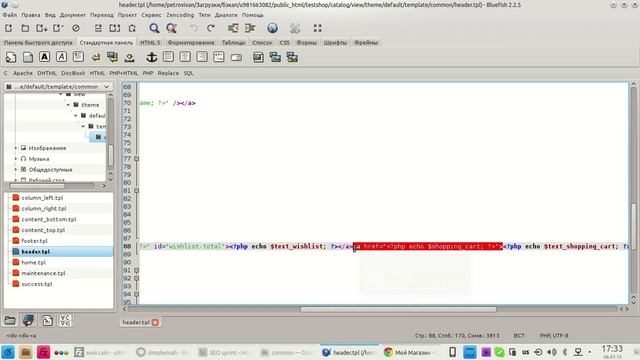The width and height of the screenshot is (640, 360).
Task: Switch to the HTML 5 tab
Action: [x=150, y=42]
